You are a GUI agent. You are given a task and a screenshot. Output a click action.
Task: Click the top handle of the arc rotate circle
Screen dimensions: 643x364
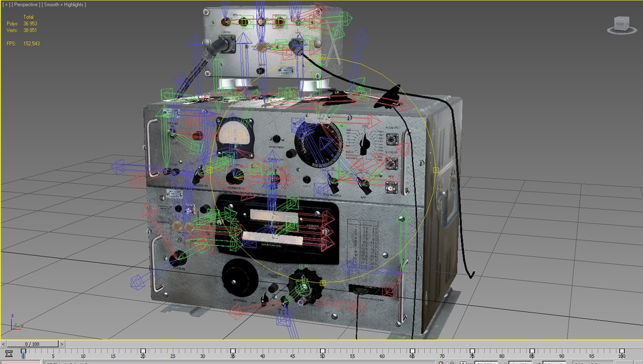(x=323, y=58)
